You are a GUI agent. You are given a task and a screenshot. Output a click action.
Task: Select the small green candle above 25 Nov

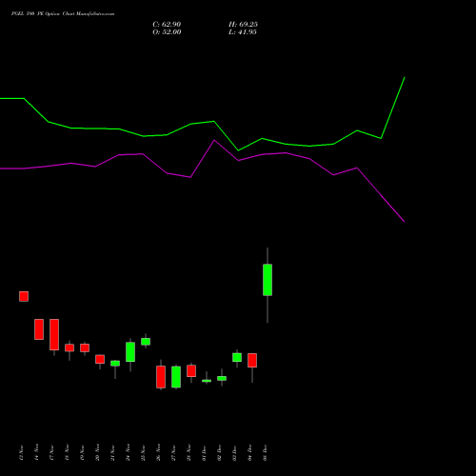tap(146, 342)
